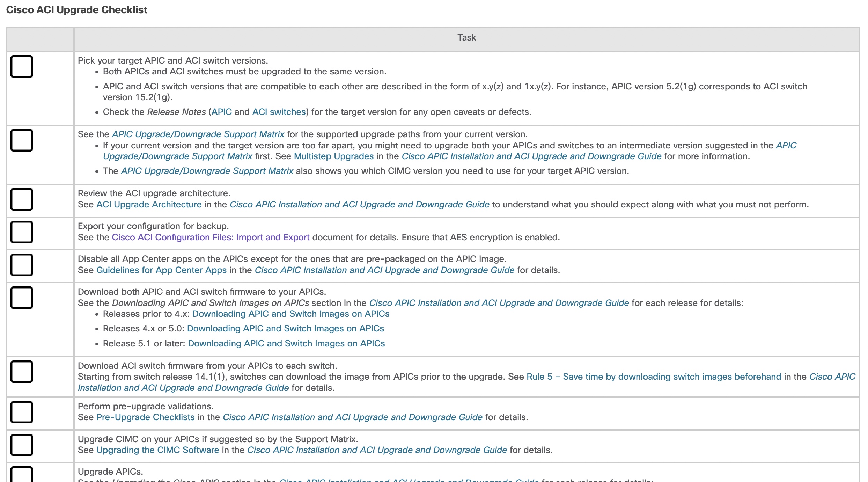Open Cisco ACI Configuration Files: Import and Export
Image resolution: width=868 pixels, height=482 pixels.
211,238
